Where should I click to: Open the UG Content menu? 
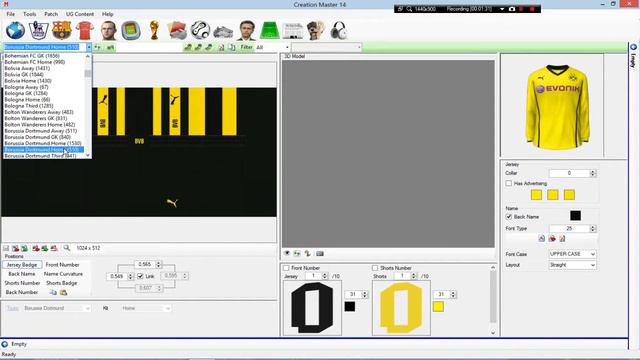pyautogui.click(x=80, y=14)
